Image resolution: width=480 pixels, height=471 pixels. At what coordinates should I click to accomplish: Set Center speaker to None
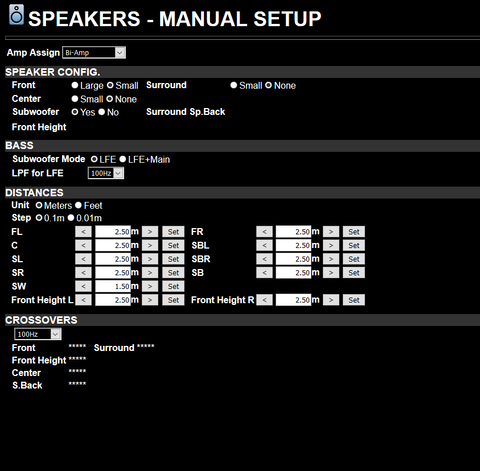pyautogui.click(x=109, y=99)
